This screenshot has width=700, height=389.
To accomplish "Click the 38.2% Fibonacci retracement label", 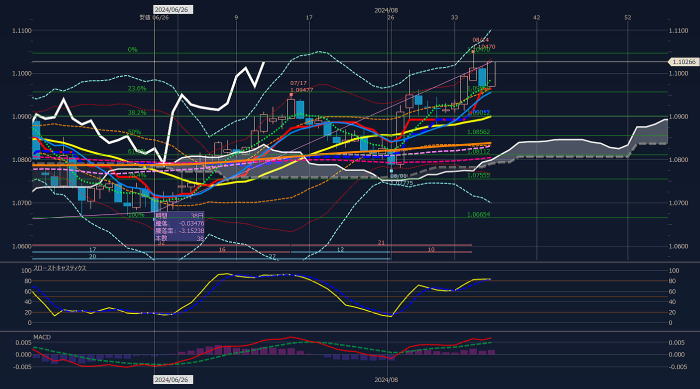I will [137, 113].
